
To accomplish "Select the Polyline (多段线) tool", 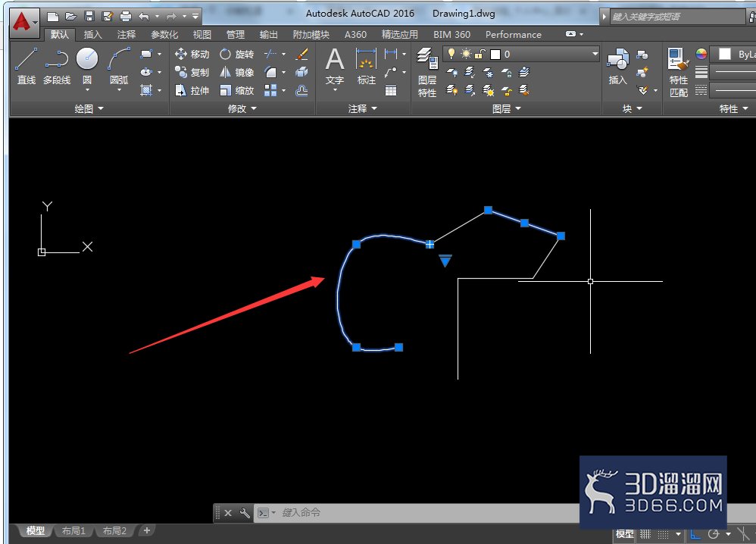I will point(56,66).
